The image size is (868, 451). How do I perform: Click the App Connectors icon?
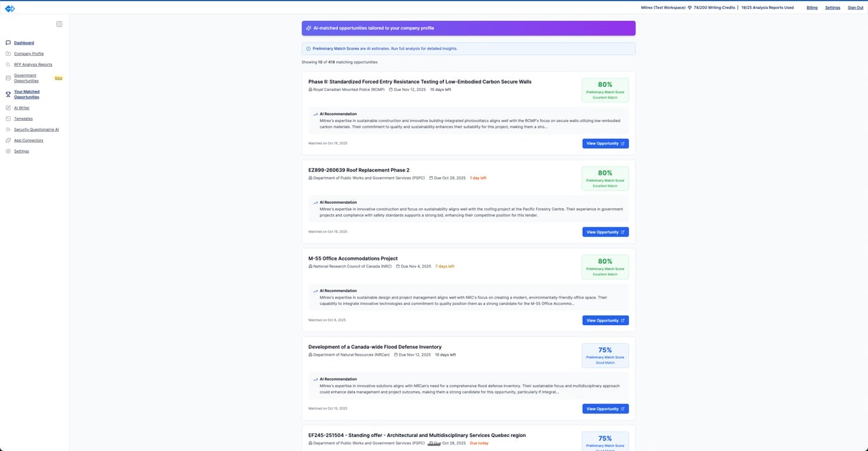8,140
